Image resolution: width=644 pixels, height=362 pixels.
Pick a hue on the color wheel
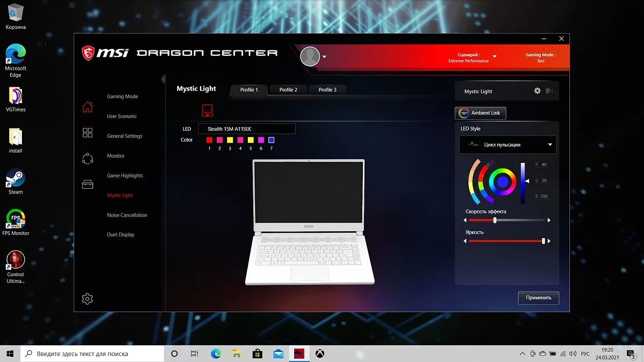502,182
